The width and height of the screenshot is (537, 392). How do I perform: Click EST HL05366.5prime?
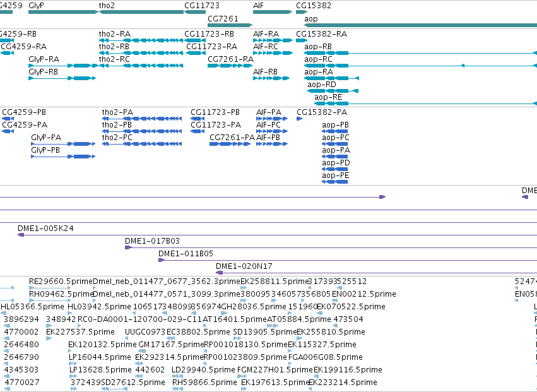tap(3, 313)
